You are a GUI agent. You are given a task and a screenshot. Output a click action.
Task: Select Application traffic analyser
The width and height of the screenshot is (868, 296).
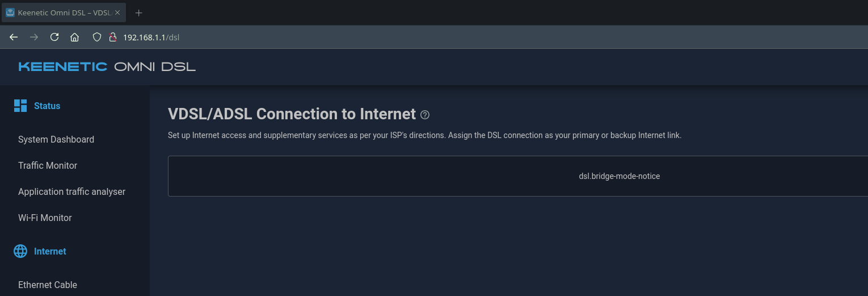tap(71, 191)
